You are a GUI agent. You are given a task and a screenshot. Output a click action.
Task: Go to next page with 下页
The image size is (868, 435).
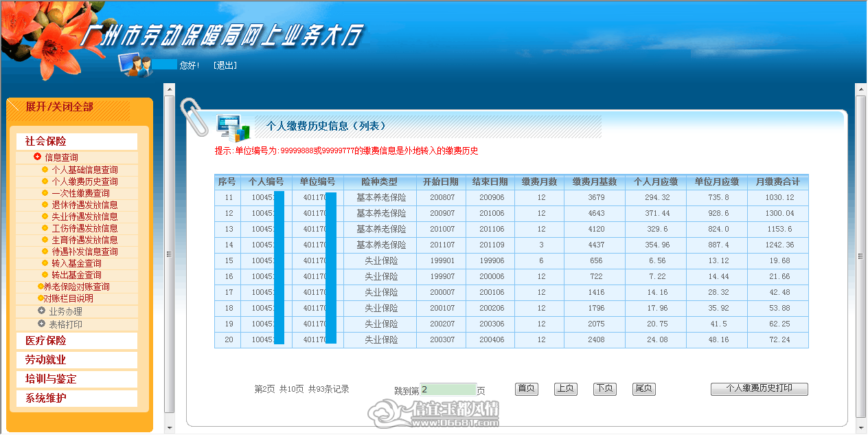[605, 389]
